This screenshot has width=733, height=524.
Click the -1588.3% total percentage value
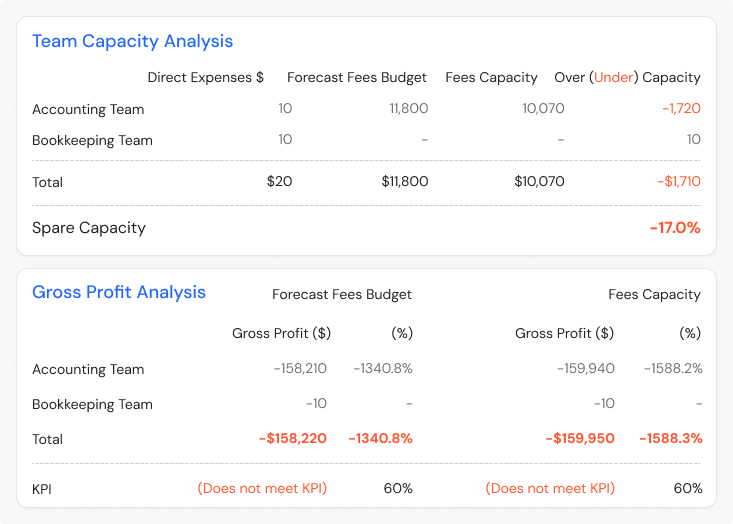click(x=673, y=439)
